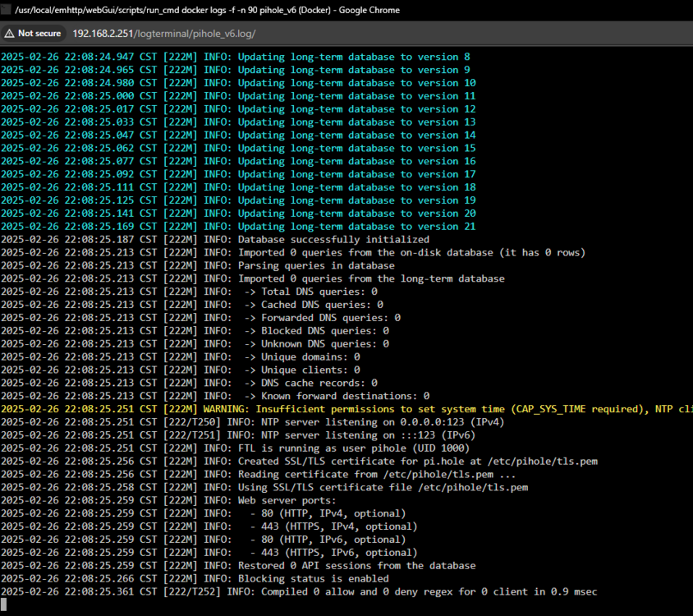
Task: Click the 'DNS cache records: 0' line
Action: tap(189, 383)
